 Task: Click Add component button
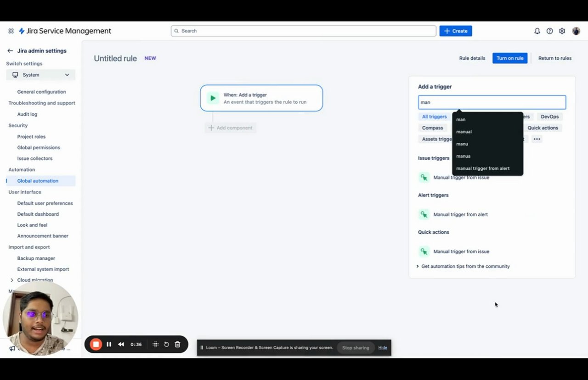pos(230,128)
